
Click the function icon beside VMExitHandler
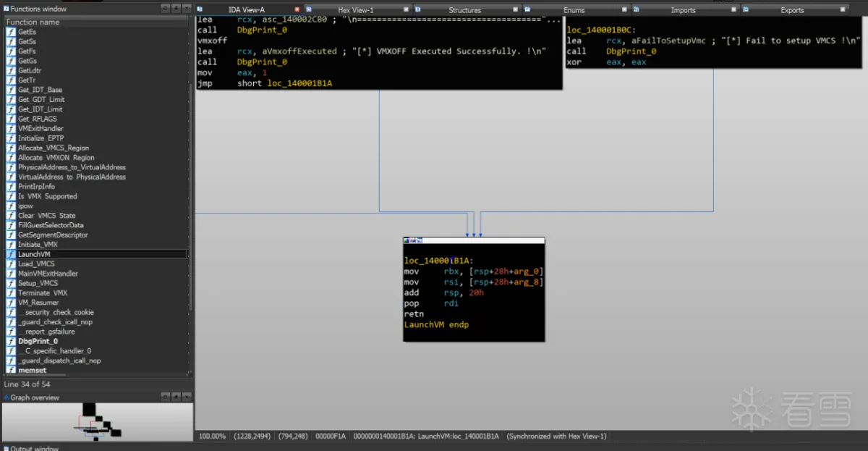11,129
